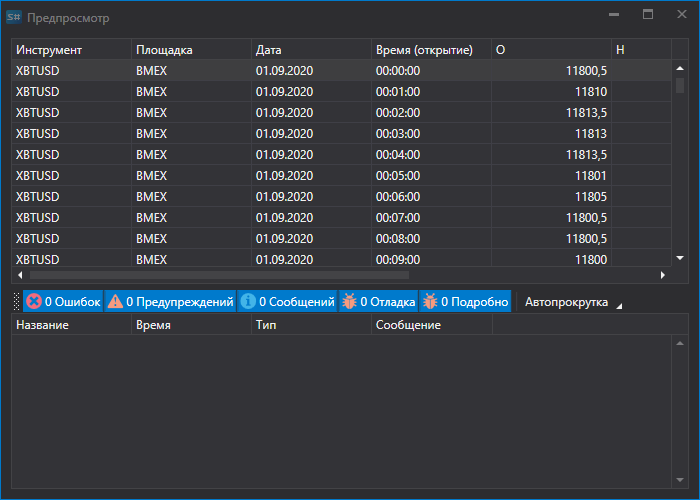The image size is (700, 500).
Task: Click the log toolbar drag grip handle
Action: (x=17, y=302)
